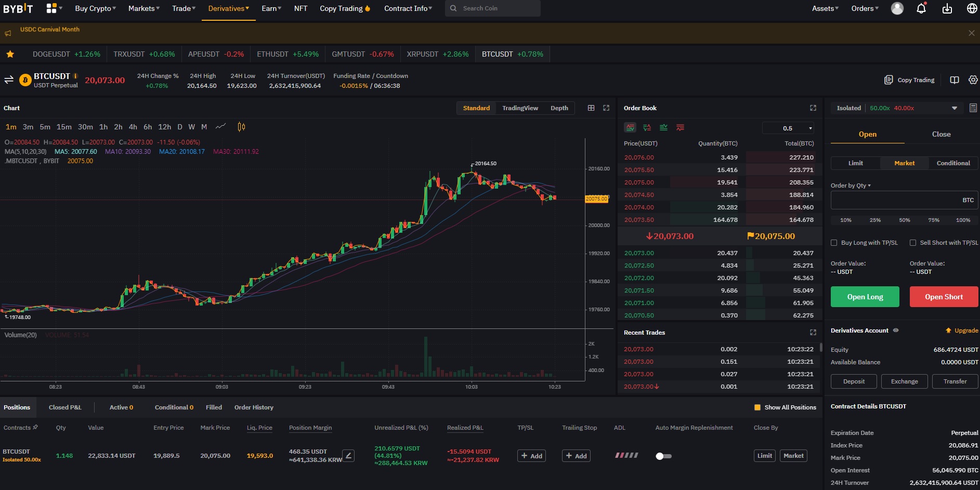Close the USDC Carnival Month banner
980x490 pixels.
point(971,33)
